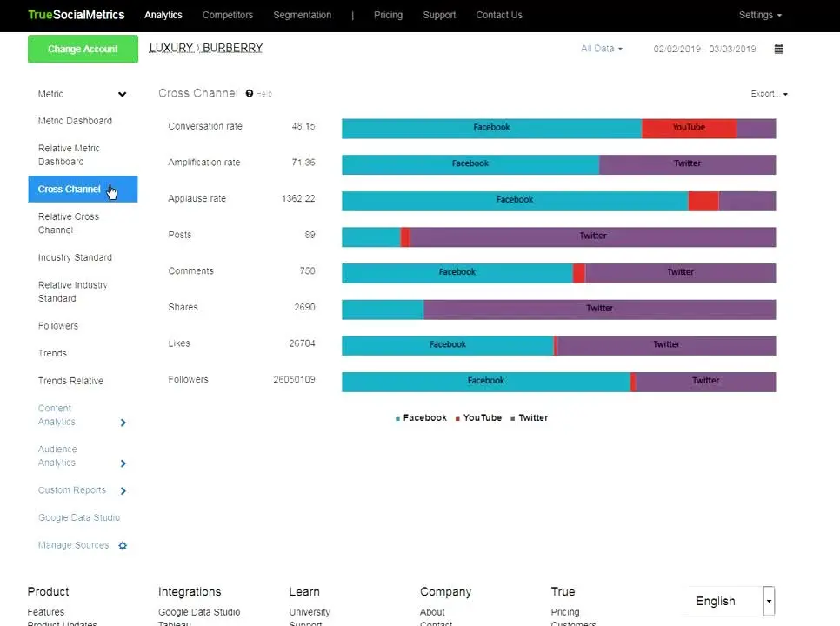This screenshot has width=840, height=626.
Task: Click the calendar icon beside date range
Action: (778, 50)
